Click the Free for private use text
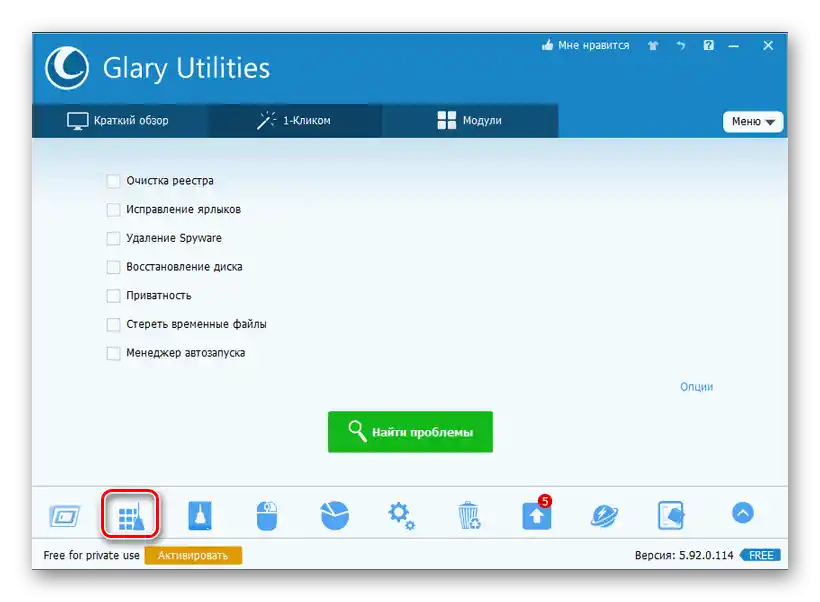The image size is (820, 602). tap(92, 555)
